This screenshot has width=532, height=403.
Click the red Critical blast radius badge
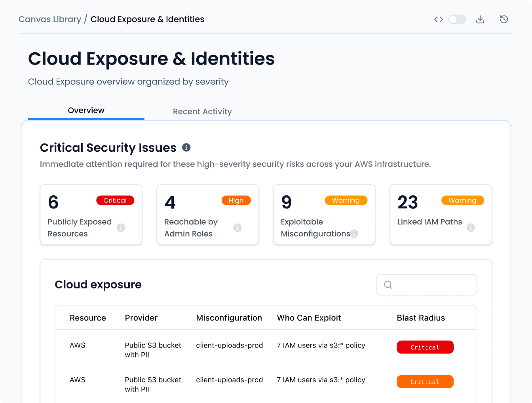click(425, 347)
